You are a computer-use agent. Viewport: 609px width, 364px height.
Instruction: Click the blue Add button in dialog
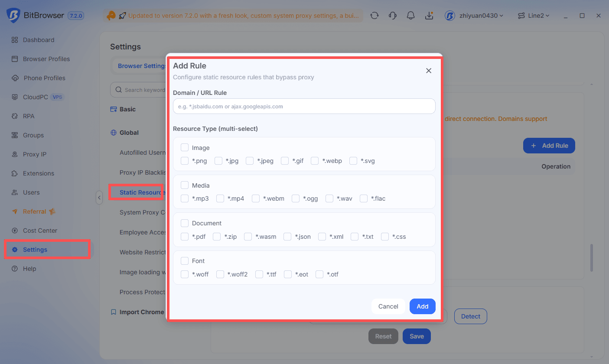click(x=423, y=306)
